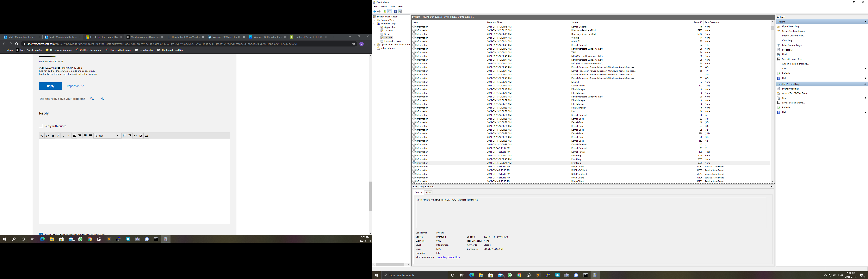Click the Help question mark toolbar icon

(395, 11)
